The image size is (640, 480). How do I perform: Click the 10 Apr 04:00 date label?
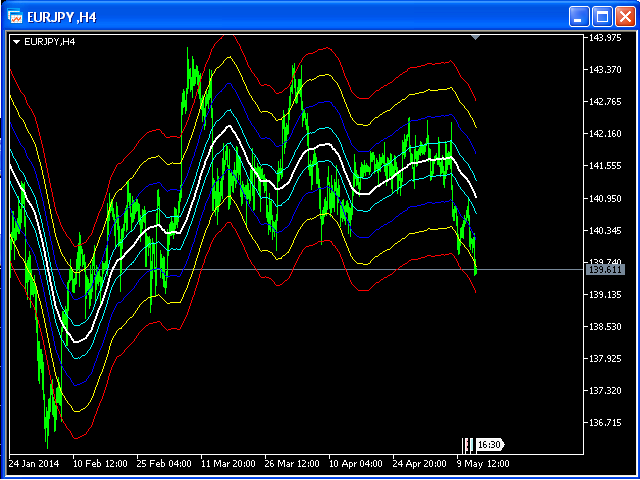pos(356,464)
